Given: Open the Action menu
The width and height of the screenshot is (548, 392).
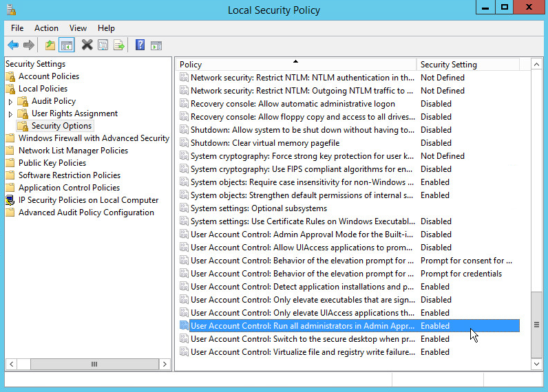Looking at the screenshot, I should pyautogui.click(x=46, y=28).
